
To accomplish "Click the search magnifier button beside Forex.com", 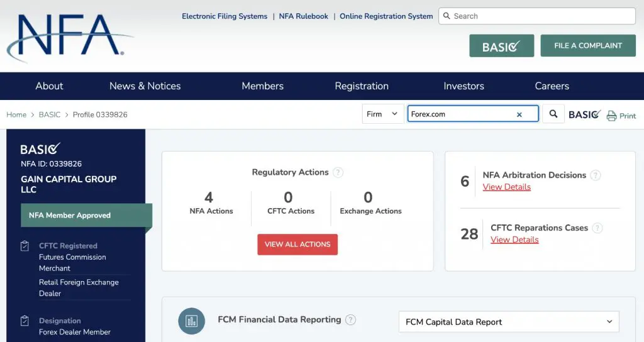I will (553, 114).
